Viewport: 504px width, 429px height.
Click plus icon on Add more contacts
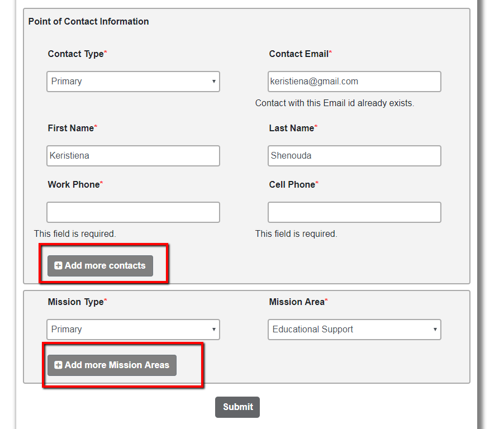point(58,265)
